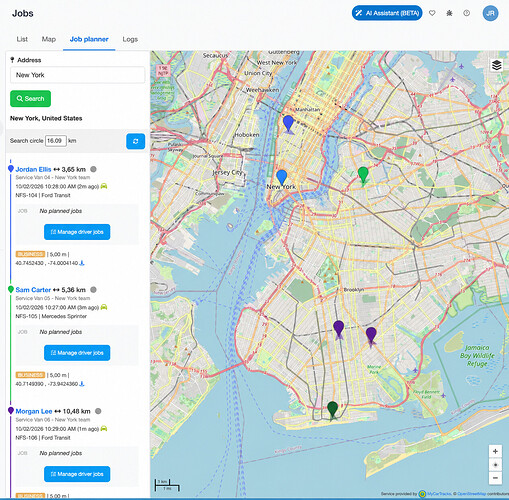Viewport: 509px width, 500px height.
Task: Zoom out the map with minus
Action: click(x=495, y=478)
